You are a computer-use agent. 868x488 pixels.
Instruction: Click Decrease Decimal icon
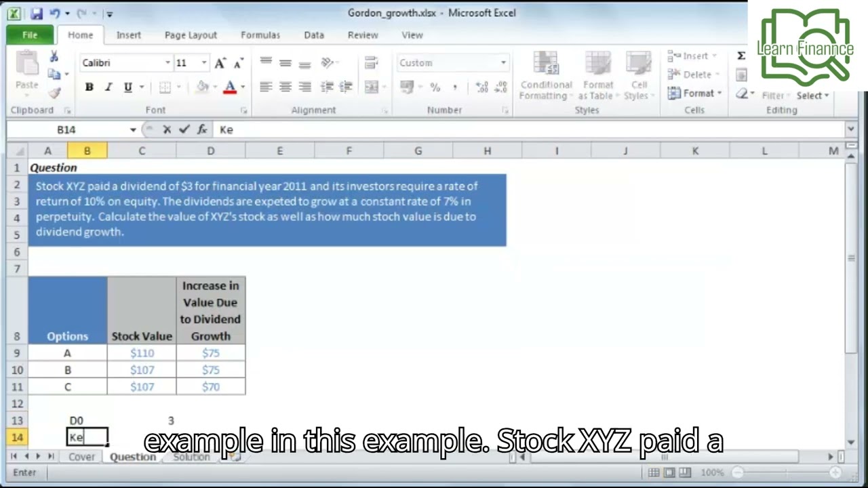(501, 87)
